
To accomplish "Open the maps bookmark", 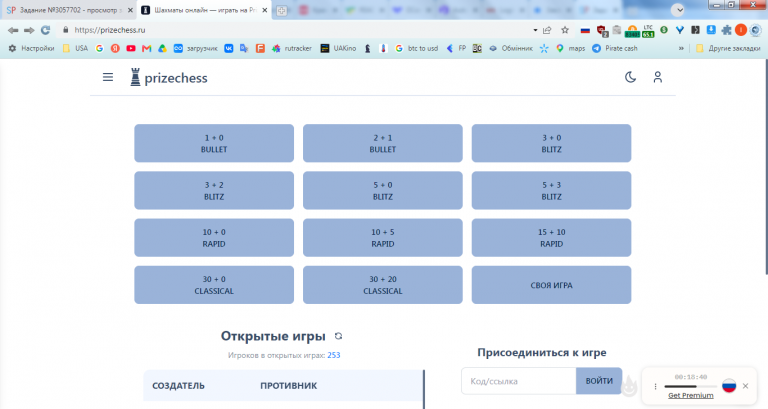I will [x=571, y=48].
